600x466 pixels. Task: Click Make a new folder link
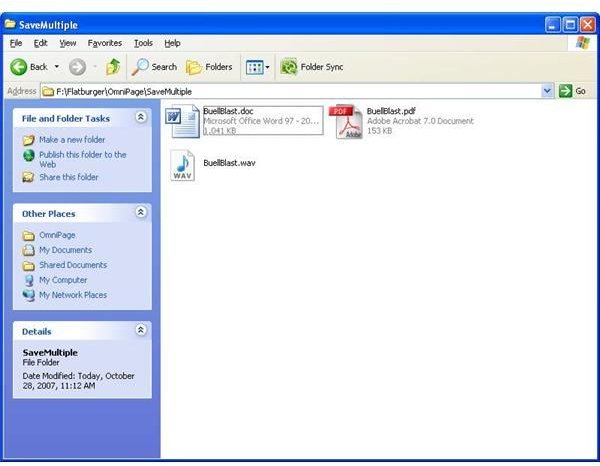tap(72, 140)
